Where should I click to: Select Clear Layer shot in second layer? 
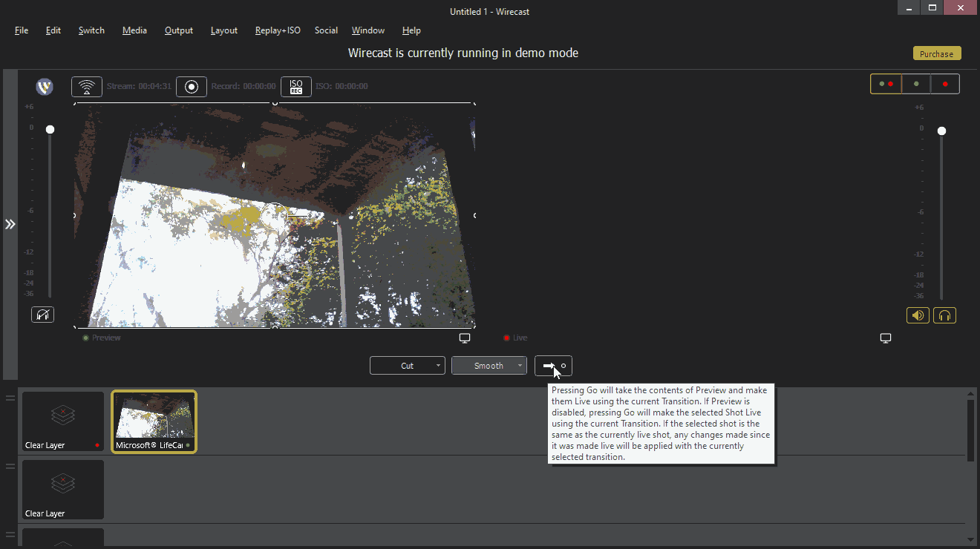[63, 490]
